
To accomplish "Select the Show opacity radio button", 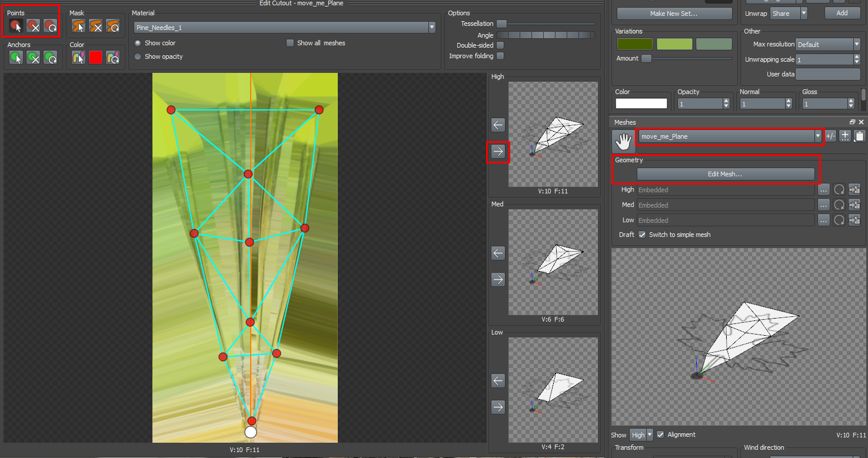I will point(138,56).
